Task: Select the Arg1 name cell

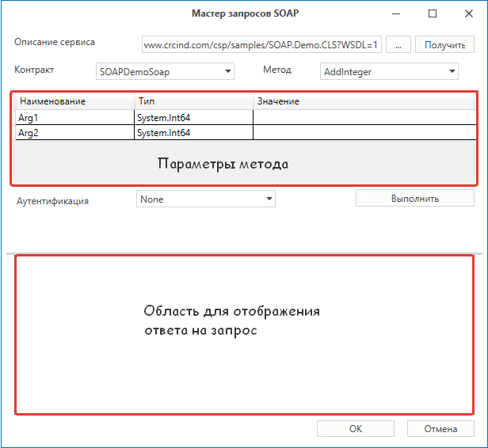Action: click(x=75, y=118)
